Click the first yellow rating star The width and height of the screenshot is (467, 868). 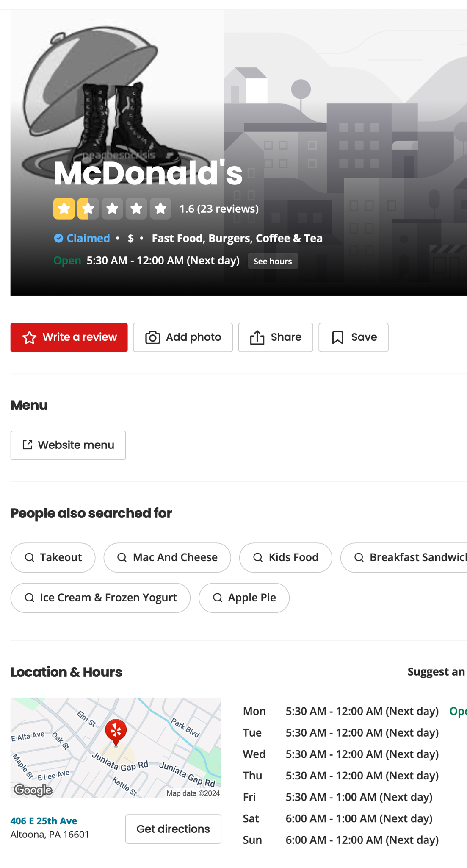tap(64, 209)
